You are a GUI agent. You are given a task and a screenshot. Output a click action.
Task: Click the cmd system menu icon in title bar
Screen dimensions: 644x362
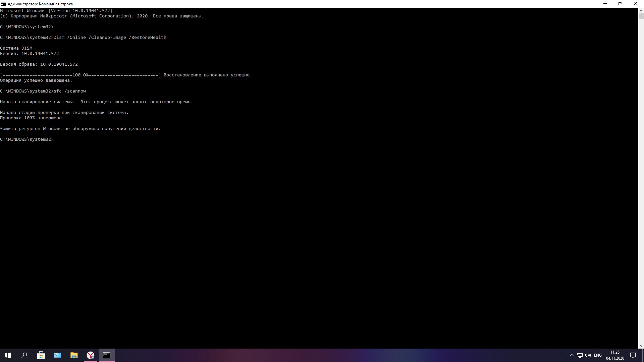pyautogui.click(x=3, y=4)
